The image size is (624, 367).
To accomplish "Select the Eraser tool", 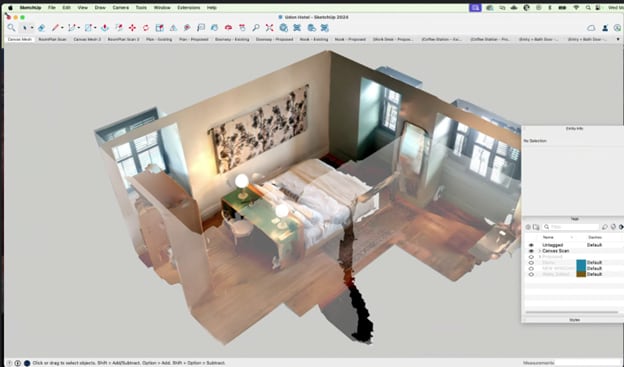I will point(41,27).
